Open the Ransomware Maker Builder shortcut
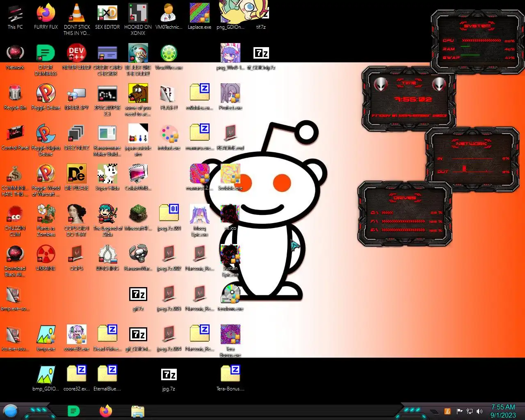 (x=107, y=140)
